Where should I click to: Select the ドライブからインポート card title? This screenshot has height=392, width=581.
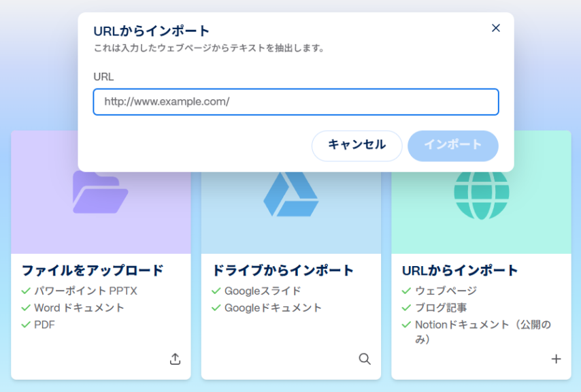click(283, 270)
